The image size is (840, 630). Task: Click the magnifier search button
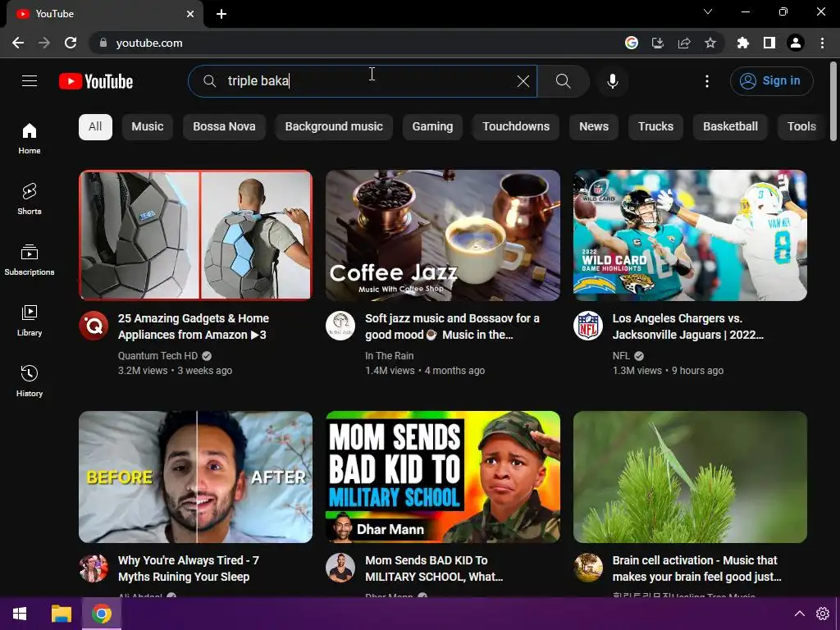coord(563,81)
